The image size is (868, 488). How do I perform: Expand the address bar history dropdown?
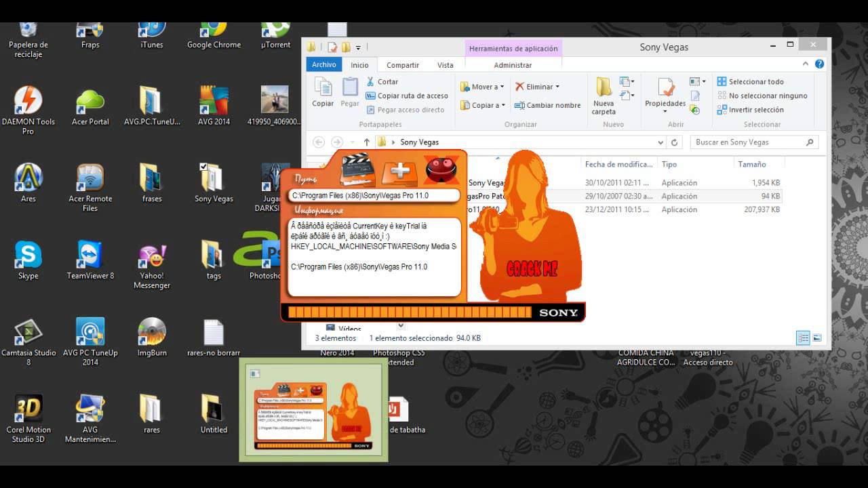pyautogui.click(x=660, y=142)
